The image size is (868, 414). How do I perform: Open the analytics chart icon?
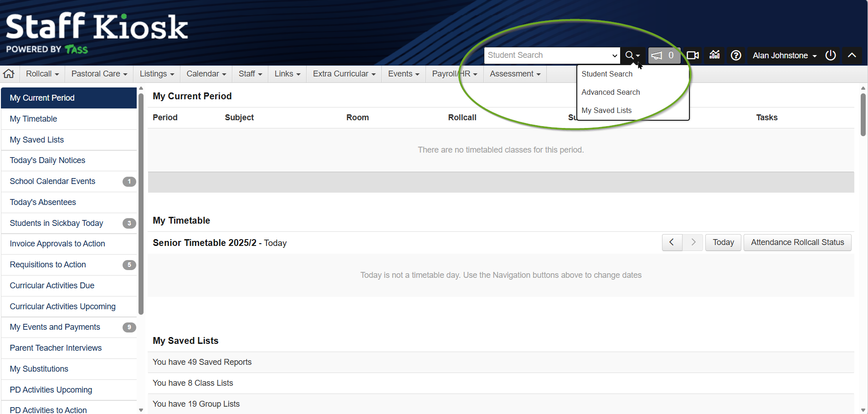coord(714,55)
